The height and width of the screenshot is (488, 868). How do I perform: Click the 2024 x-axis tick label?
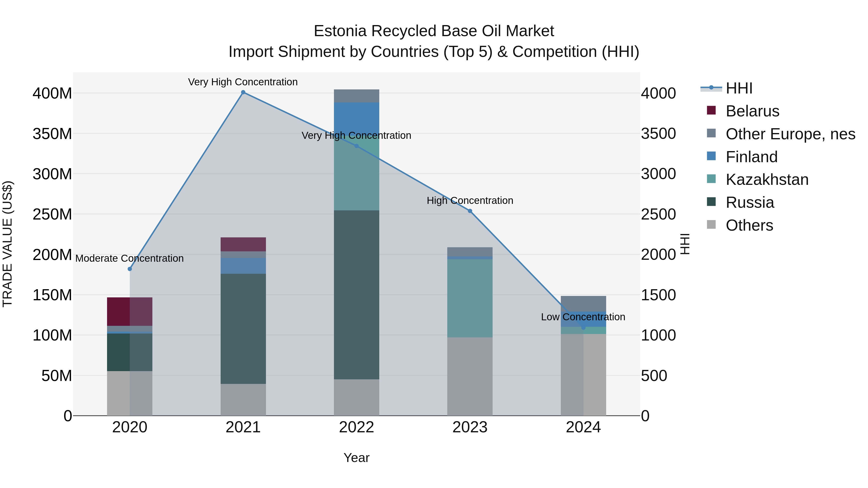583,427
